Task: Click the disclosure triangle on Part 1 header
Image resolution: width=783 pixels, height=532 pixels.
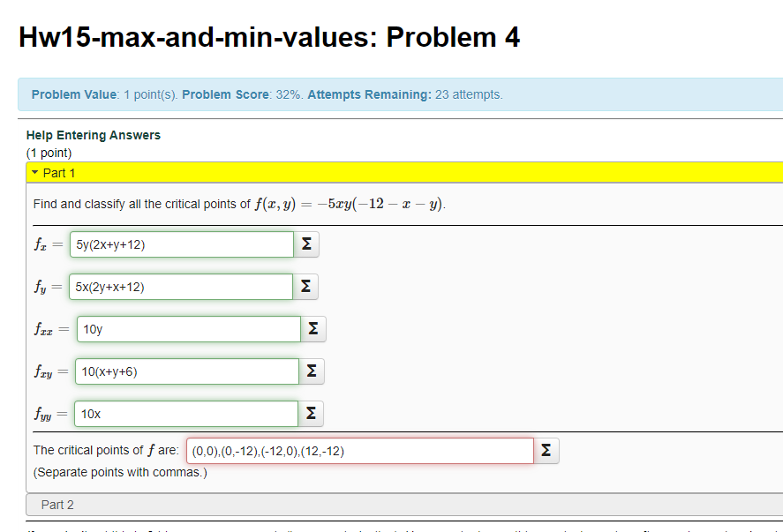Action: click(x=35, y=173)
